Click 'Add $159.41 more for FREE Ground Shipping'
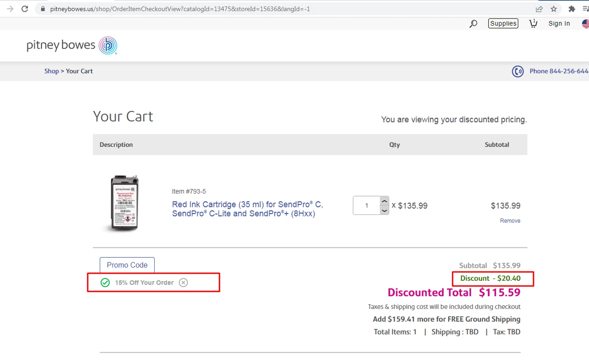This screenshot has height=364, width=589. coord(446,319)
